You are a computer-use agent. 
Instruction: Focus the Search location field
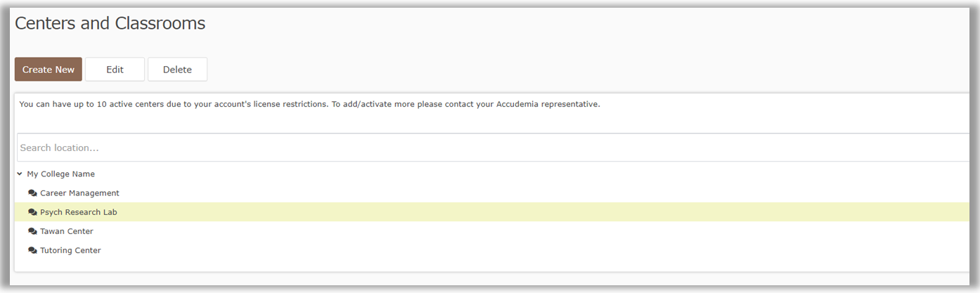492,148
